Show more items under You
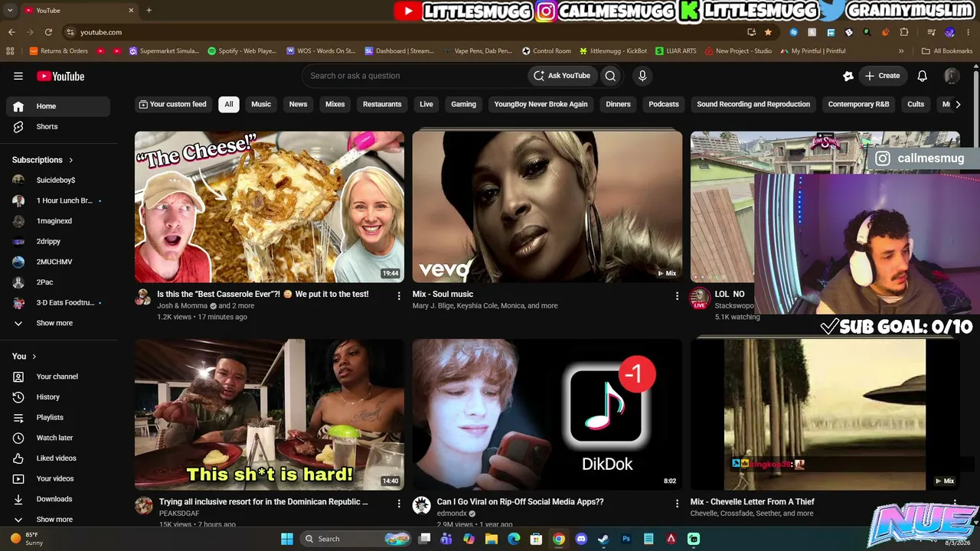The width and height of the screenshot is (980, 551). pyautogui.click(x=58, y=520)
